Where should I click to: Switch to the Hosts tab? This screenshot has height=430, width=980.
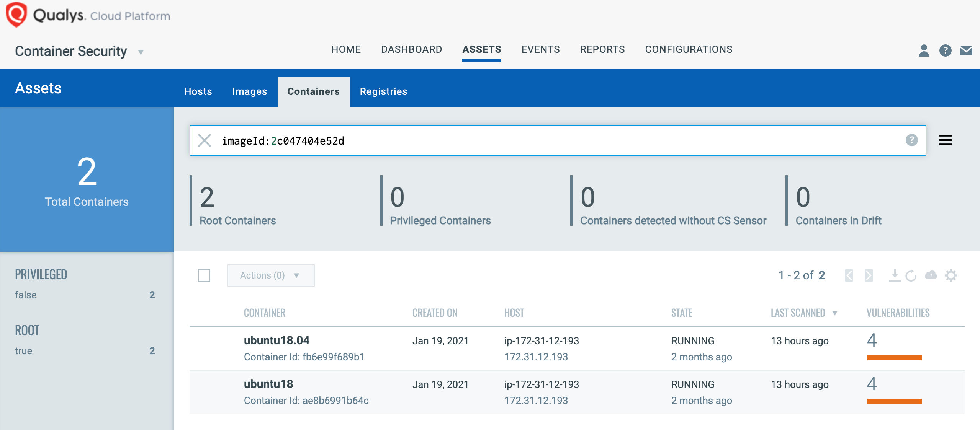pos(198,91)
